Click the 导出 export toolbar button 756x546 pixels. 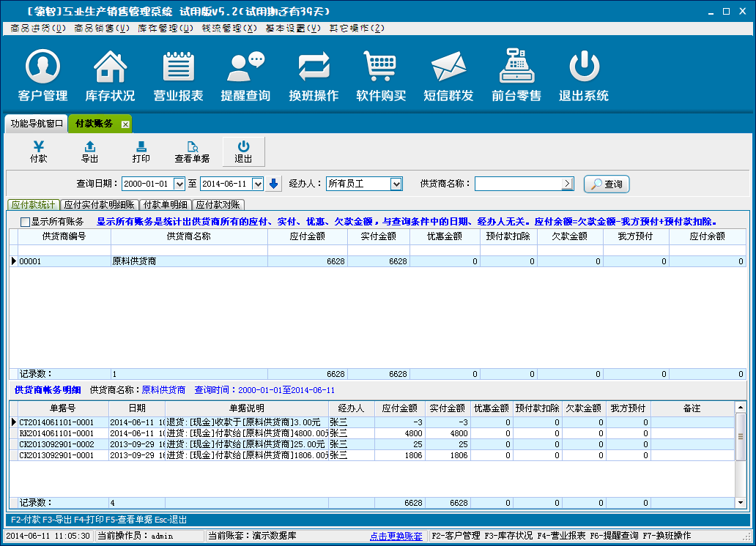pos(89,152)
